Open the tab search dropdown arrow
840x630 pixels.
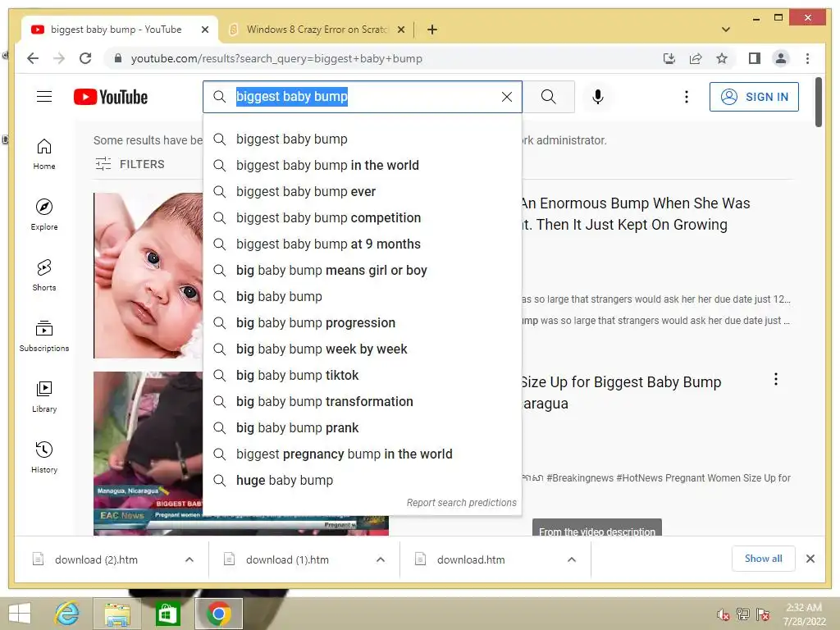tap(726, 30)
